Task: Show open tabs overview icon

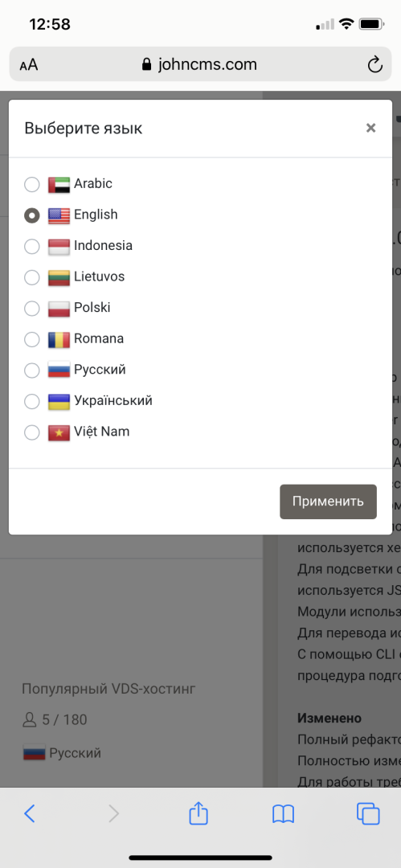Action: coord(368,813)
